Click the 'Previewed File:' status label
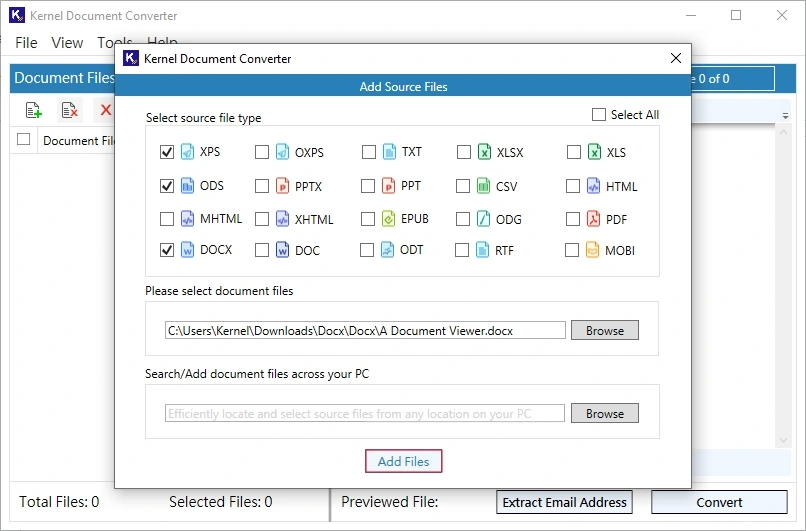Viewport: 806px width, 531px height. click(390, 502)
